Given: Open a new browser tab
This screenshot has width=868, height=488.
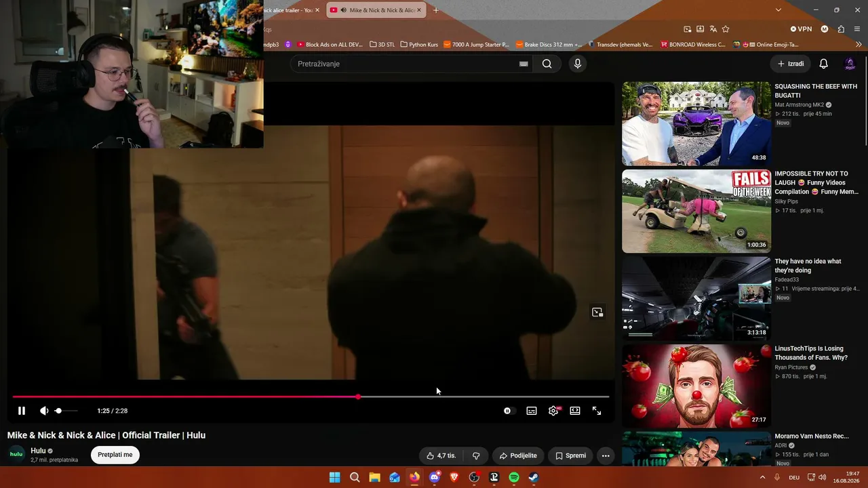Looking at the screenshot, I should 436,10.
